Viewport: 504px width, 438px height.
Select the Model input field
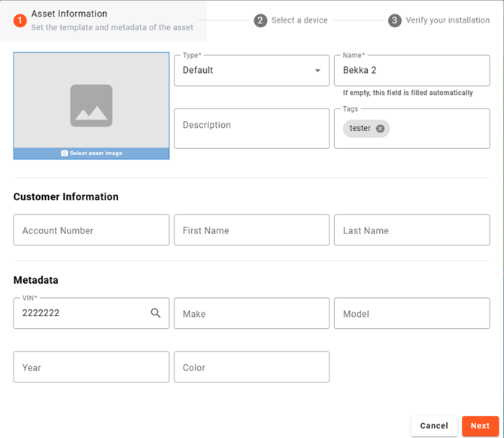[411, 314]
